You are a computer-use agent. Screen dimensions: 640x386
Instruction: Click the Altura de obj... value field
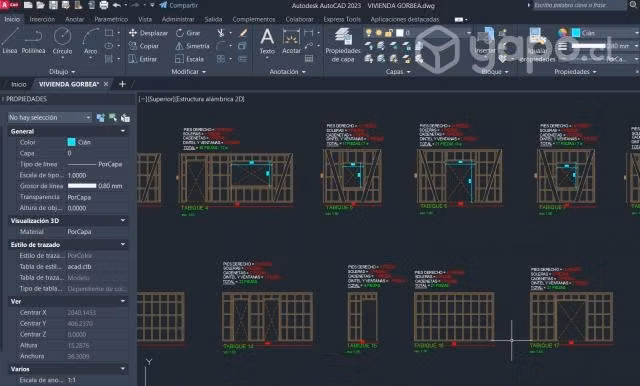[97, 208]
